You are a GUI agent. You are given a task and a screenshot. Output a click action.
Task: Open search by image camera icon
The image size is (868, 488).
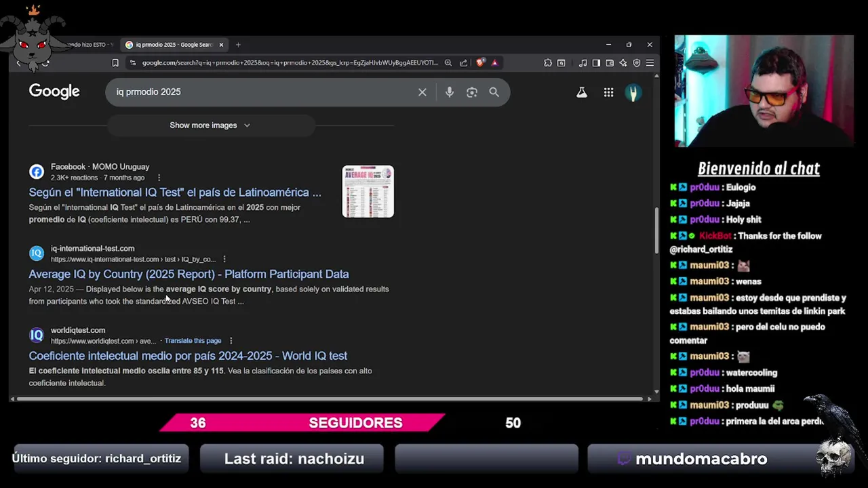coord(472,92)
